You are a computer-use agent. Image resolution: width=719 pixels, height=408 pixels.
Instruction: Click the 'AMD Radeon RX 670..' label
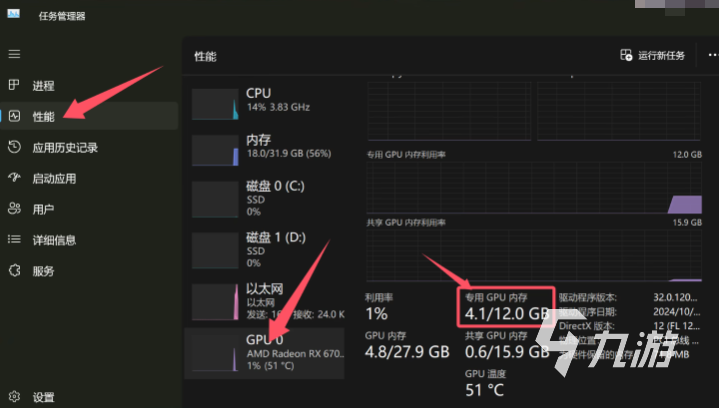[x=295, y=354]
